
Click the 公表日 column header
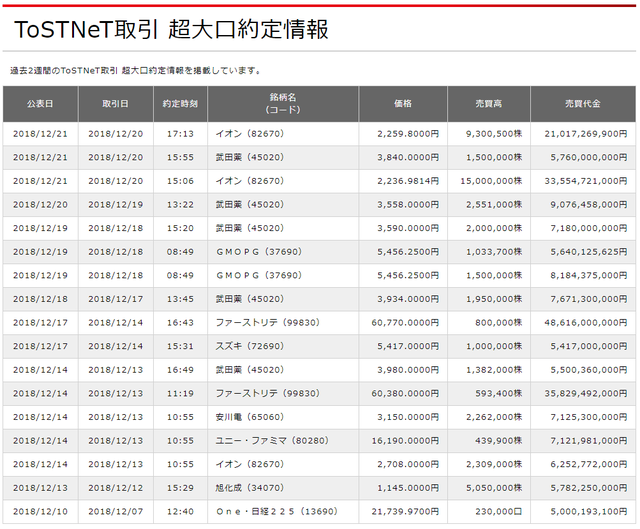(40, 104)
